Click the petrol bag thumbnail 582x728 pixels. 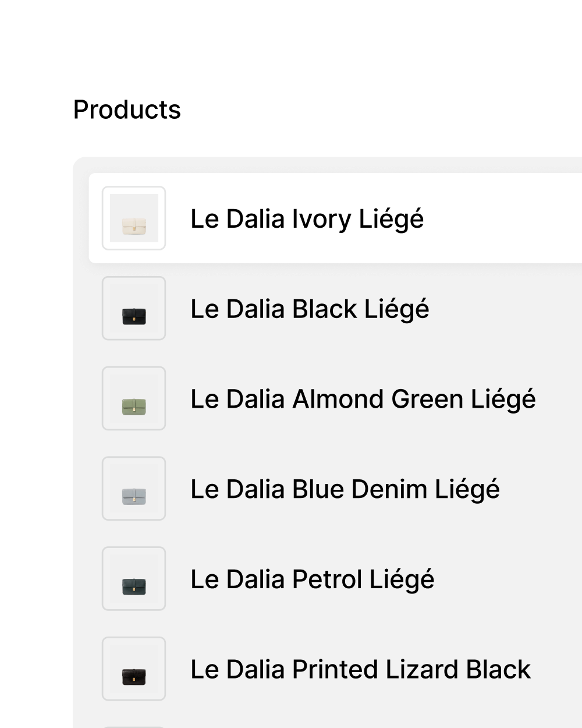coord(134,579)
